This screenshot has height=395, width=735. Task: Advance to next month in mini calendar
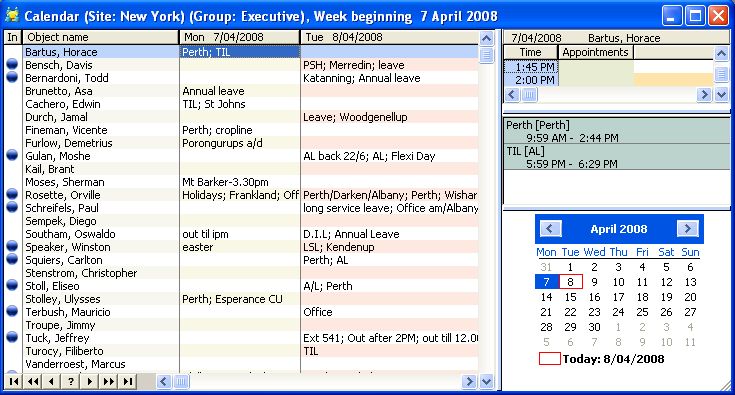pyautogui.click(x=688, y=229)
